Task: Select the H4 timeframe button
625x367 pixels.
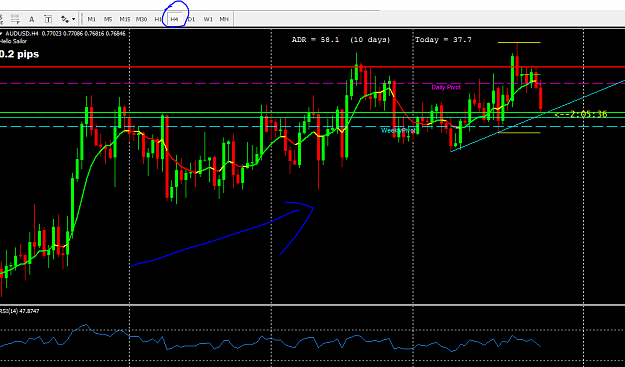Action: click(x=175, y=19)
